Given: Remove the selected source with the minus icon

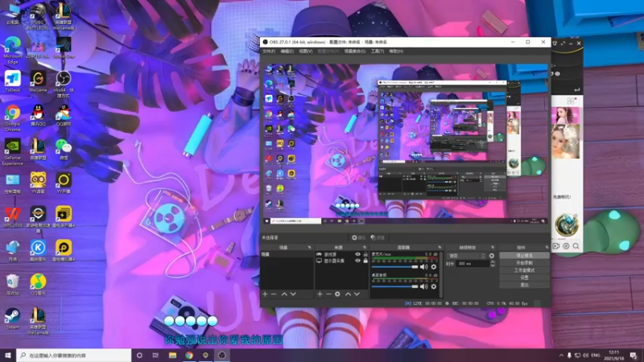Looking at the screenshot, I should (x=328, y=294).
